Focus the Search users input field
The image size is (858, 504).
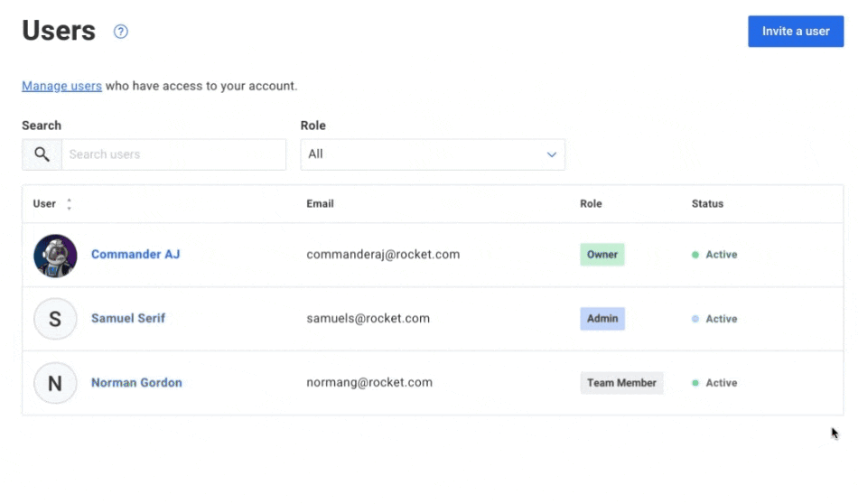(x=173, y=154)
